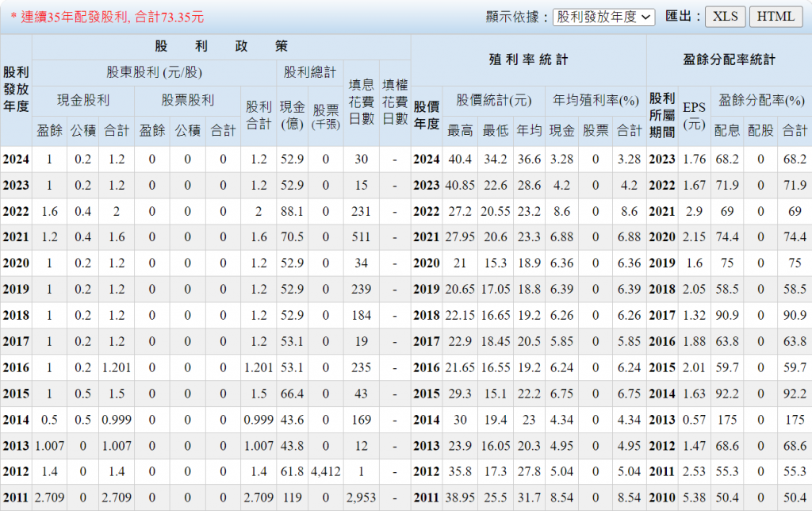Click the 2,953 days cell in 2011 row
Image resolution: width=812 pixels, height=511 pixels.
361,498
